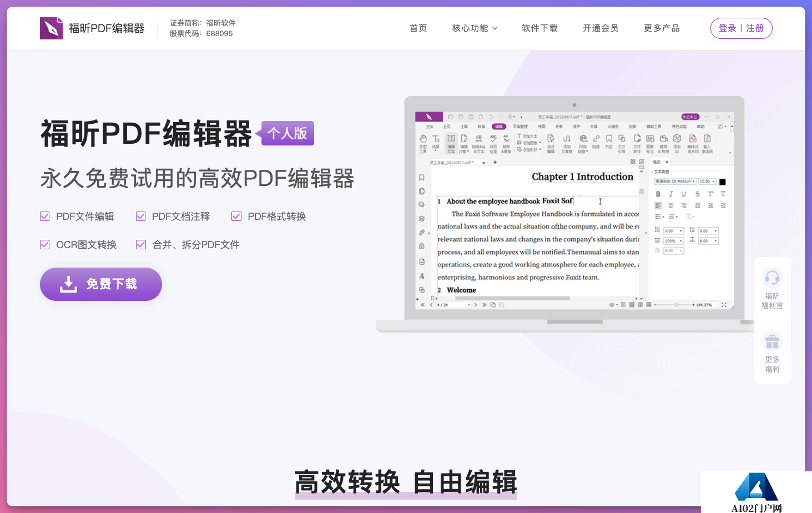Select the 转换 ribbon tab
This screenshot has height=513, width=812.
click(481, 127)
